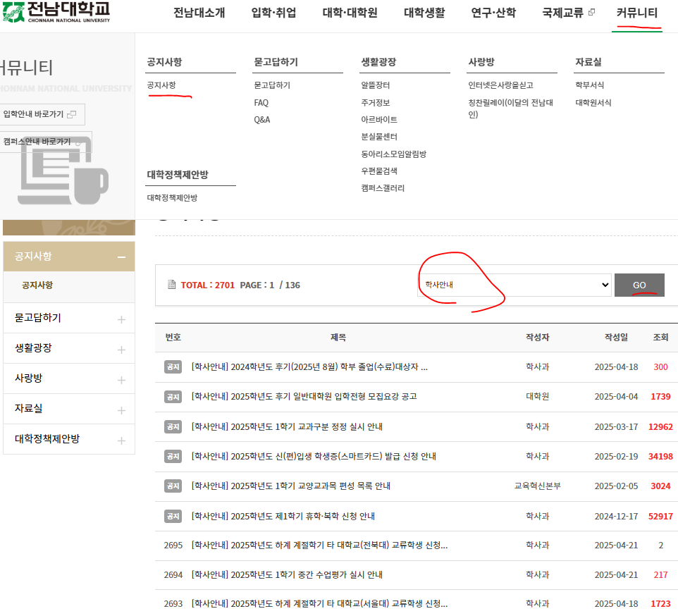Open FAQ link under 묻고답하기
This screenshot has height=616, width=678.
point(261,103)
